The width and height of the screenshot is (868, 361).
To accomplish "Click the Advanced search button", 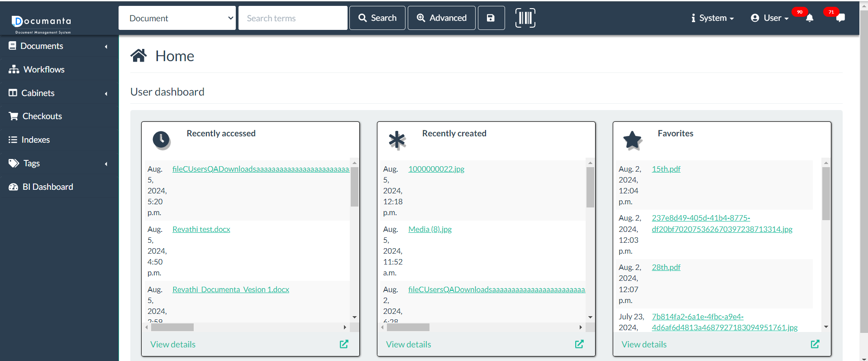I will [x=441, y=18].
